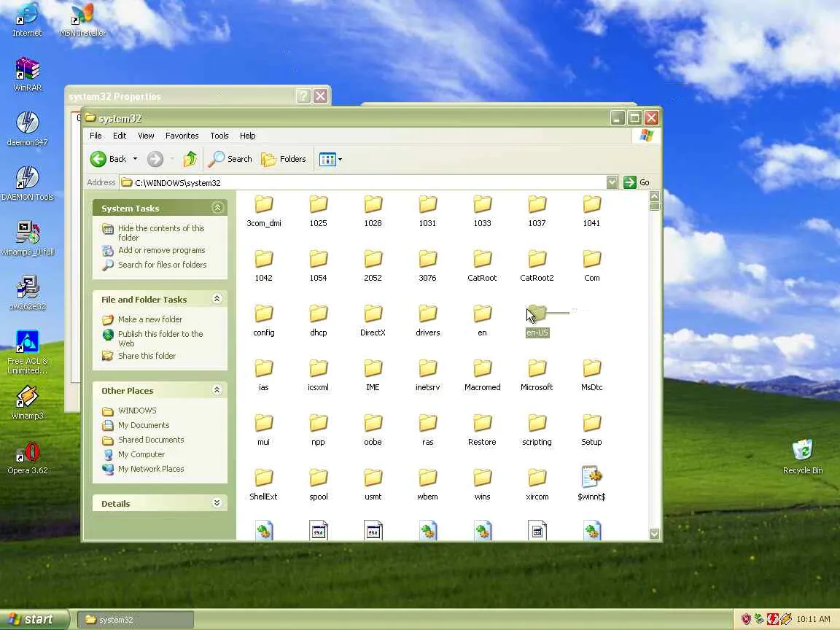
Task: Open the 1025 folder
Action: pyautogui.click(x=318, y=211)
